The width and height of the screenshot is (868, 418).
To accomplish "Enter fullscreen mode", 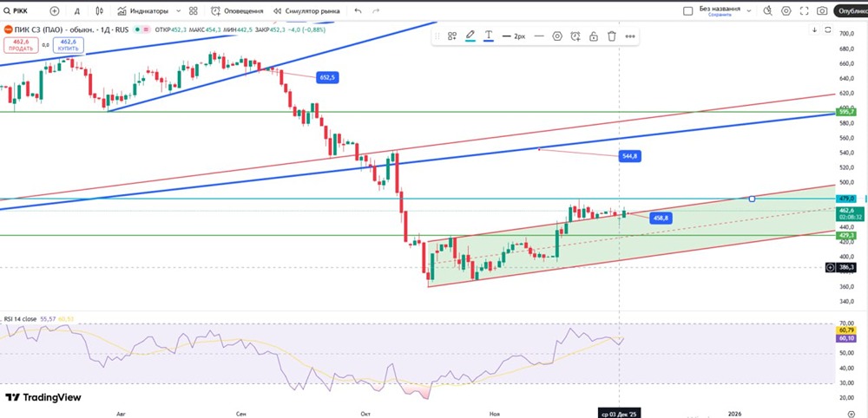I will coord(805,10).
